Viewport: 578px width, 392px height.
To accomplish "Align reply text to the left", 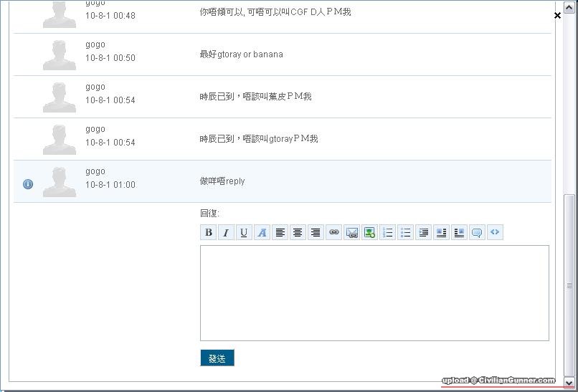I will click(280, 232).
